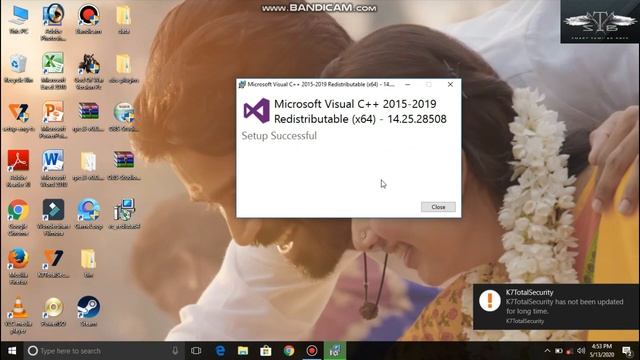The height and width of the screenshot is (360, 640).
Task: Open the volume control in system tray
Action: tap(581, 351)
